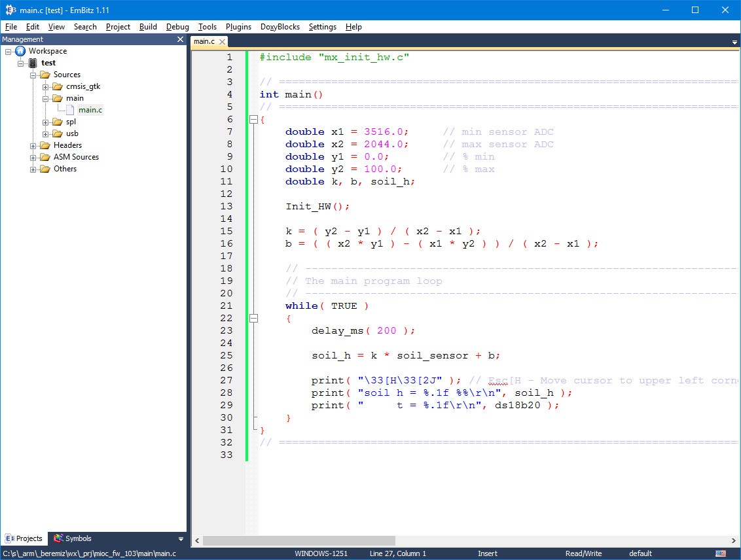Image resolution: width=741 pixels, height=560 pixels.
Task: Collapse the code fold marker at line 6
Action: point(253,120)
